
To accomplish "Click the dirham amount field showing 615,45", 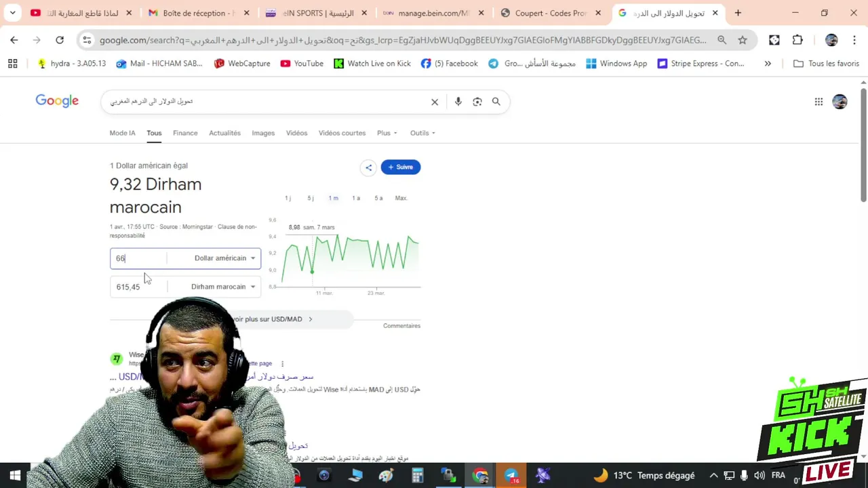I will [x=138, y=287].
